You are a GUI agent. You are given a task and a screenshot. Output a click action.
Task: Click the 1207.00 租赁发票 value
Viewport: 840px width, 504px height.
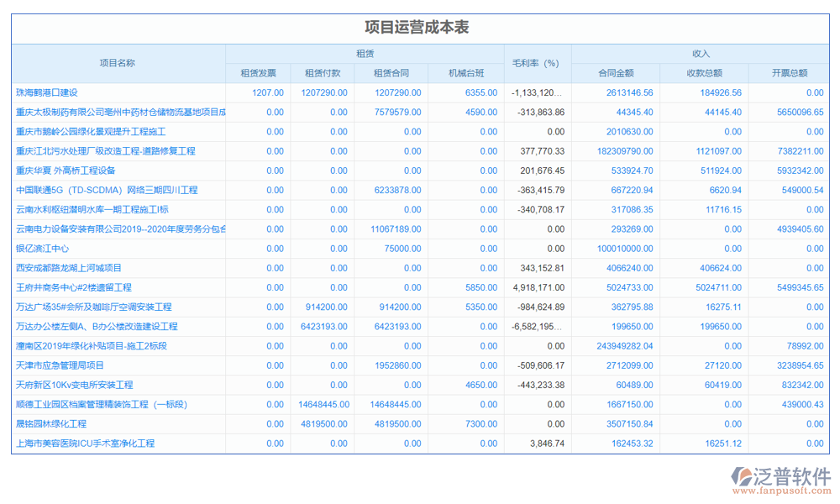click(x=268, y=92)
